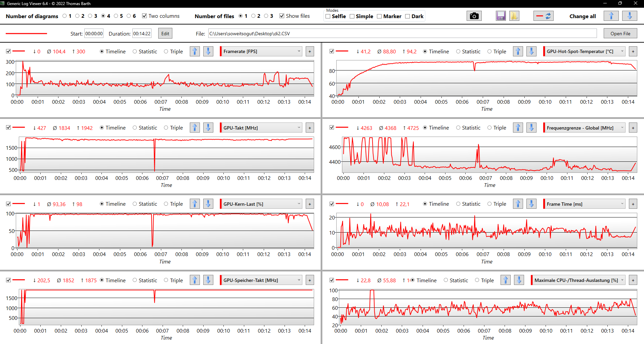
Task: Click plus button beside GPU-Hot-Spot-Temperatur
Action: tap(633, 51)
